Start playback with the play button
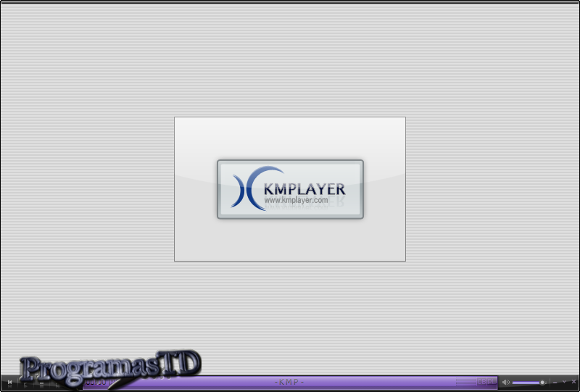580x392 pixels. pyautogui.click(x=25, y=385)
